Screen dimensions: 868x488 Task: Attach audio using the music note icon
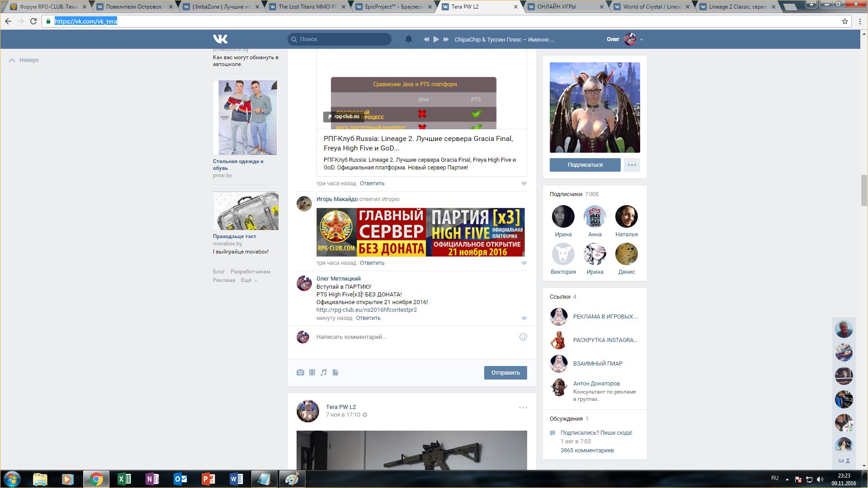pyautogui.click(x=324, y=373)
